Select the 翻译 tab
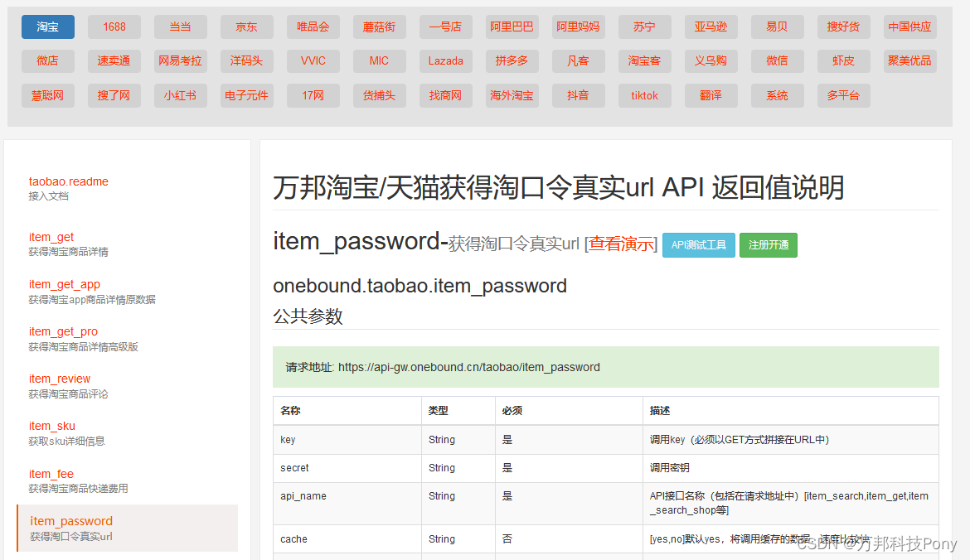 tap(711, 95)
